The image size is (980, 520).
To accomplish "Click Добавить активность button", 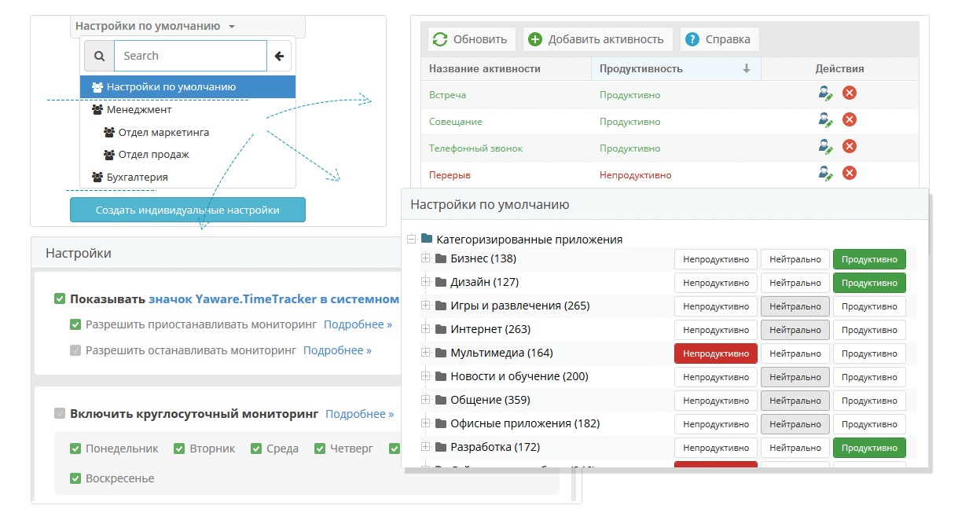I will tap(597, 39).
